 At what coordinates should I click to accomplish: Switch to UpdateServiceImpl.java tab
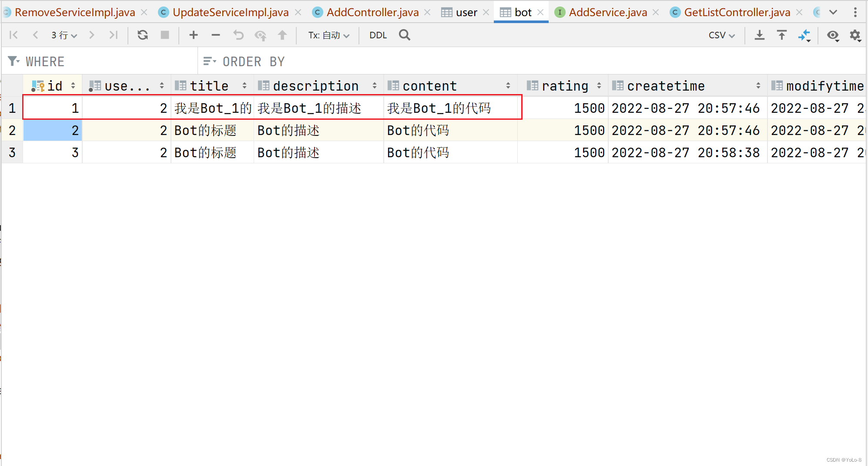(x=231, y=12)
